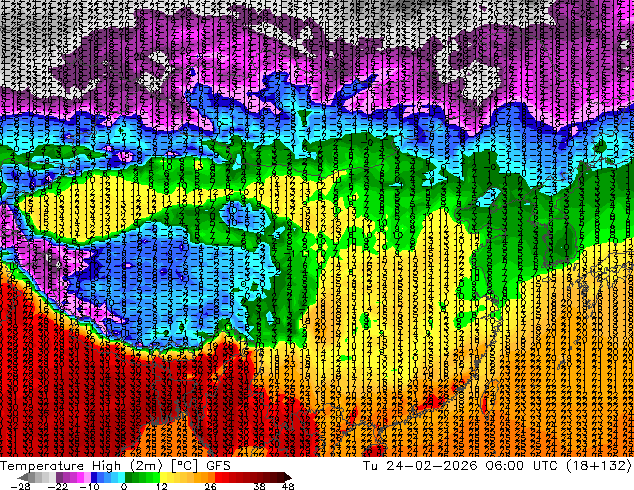
Task: Click the 48 legend label
Action: tap(288, 486)
